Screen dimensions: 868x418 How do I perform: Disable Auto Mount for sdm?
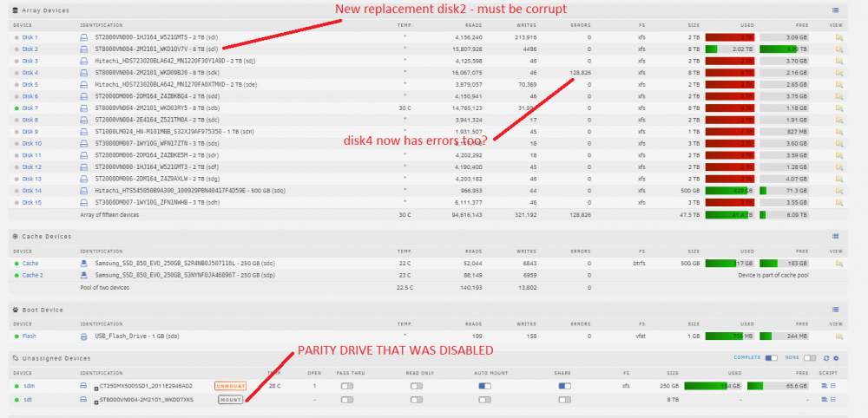(x=484, y=386)
